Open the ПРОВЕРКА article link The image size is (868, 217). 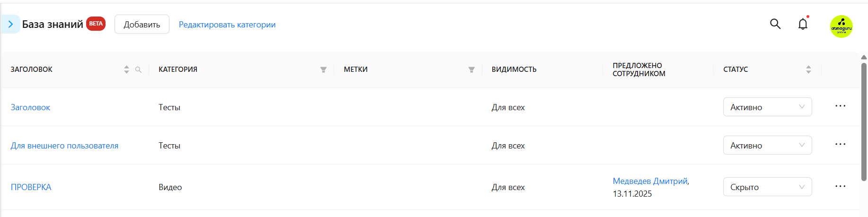pyautogui.click(x=31, y=187)
